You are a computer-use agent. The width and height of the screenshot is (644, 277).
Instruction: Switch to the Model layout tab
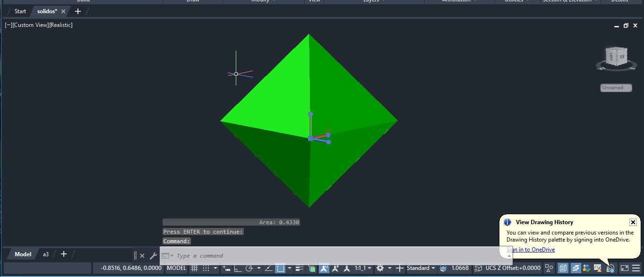coord(23,254)
